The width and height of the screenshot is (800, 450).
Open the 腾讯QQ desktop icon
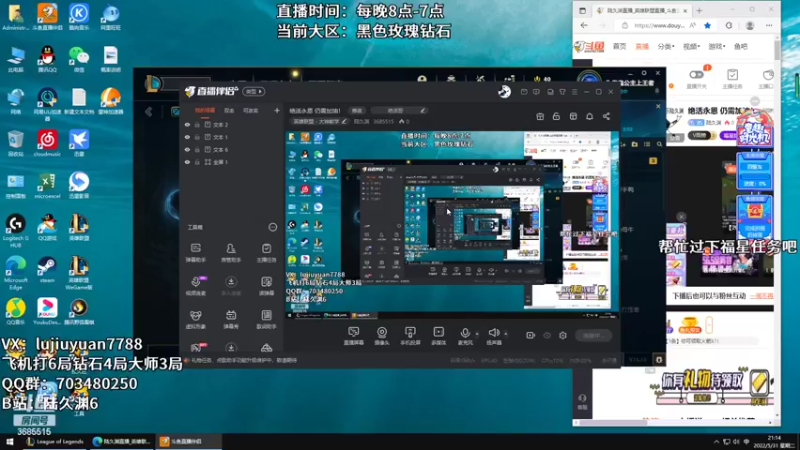(x=47, y=59)
